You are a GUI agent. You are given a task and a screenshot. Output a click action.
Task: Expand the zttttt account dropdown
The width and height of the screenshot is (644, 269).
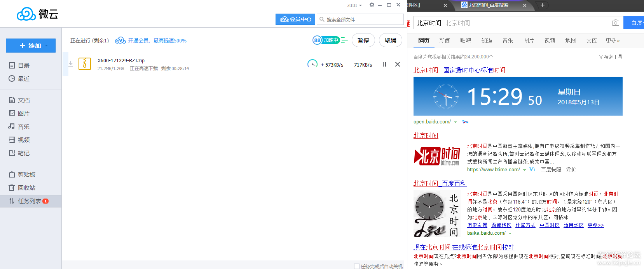pos(354,5)
